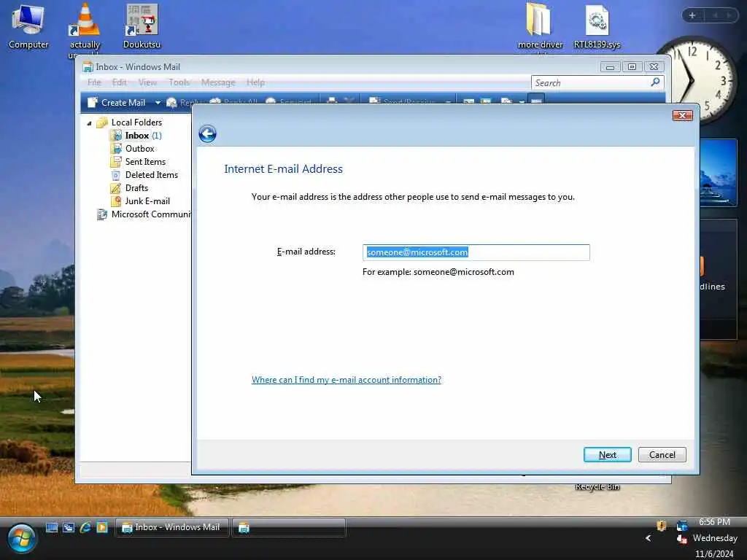Select the Doukutsu desktop shortcut
Viewport: 747px width, 560px height.
[142, 26]
